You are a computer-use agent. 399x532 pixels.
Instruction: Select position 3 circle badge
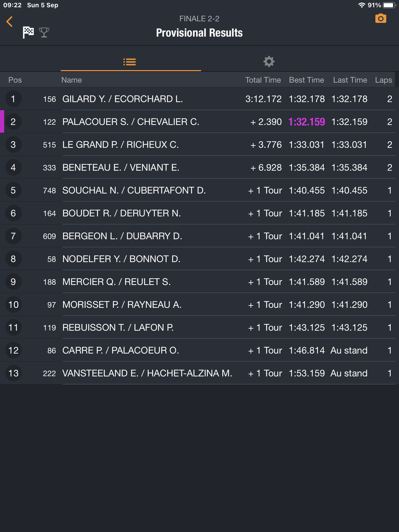13,144
